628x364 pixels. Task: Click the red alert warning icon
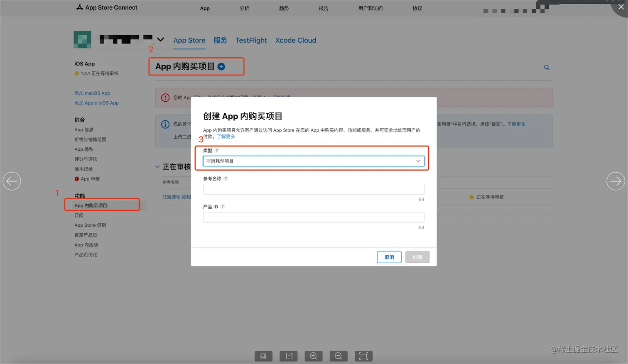point(165,98)
